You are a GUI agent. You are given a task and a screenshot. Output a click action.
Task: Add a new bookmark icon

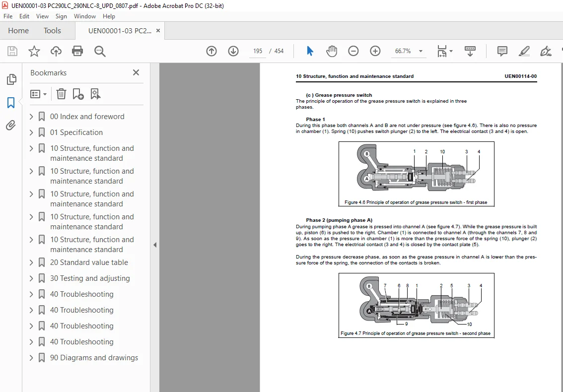pos(78,94)
